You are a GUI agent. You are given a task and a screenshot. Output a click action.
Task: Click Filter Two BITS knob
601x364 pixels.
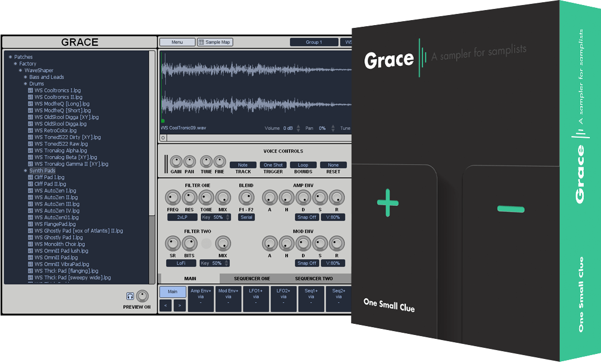(189, 244)
